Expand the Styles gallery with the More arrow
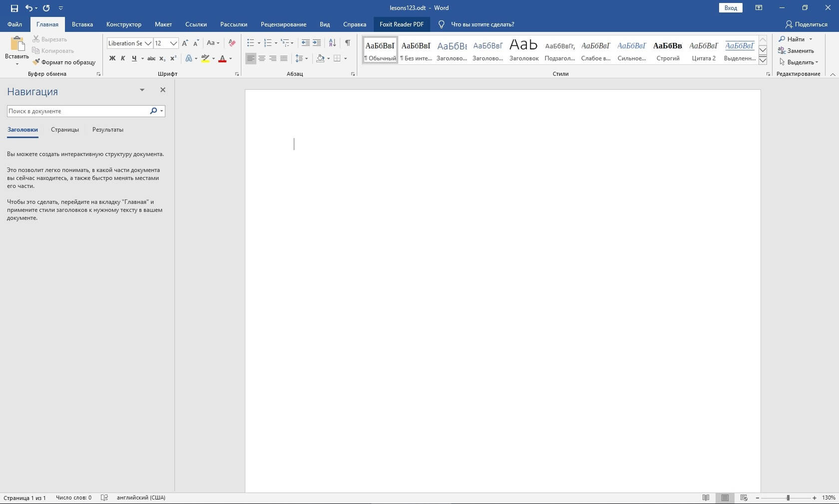Viewport: 839px width, 504px height. coord(763,60)
